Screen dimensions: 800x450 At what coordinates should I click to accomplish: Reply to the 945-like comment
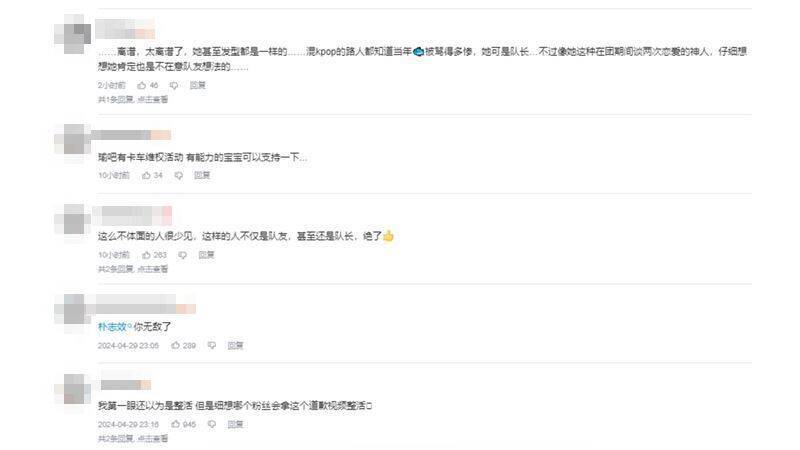[235, 424]
